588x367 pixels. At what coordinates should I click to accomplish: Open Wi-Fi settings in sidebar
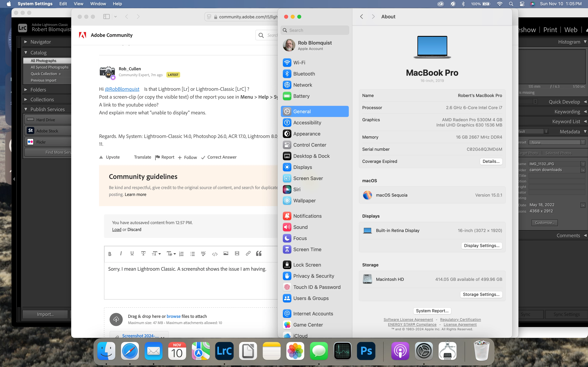coord(299,63)
